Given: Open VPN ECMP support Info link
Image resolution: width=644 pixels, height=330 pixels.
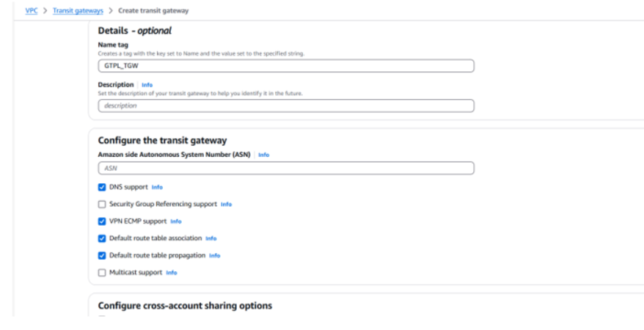Looking at the screenshot, I should coord(176,221).
